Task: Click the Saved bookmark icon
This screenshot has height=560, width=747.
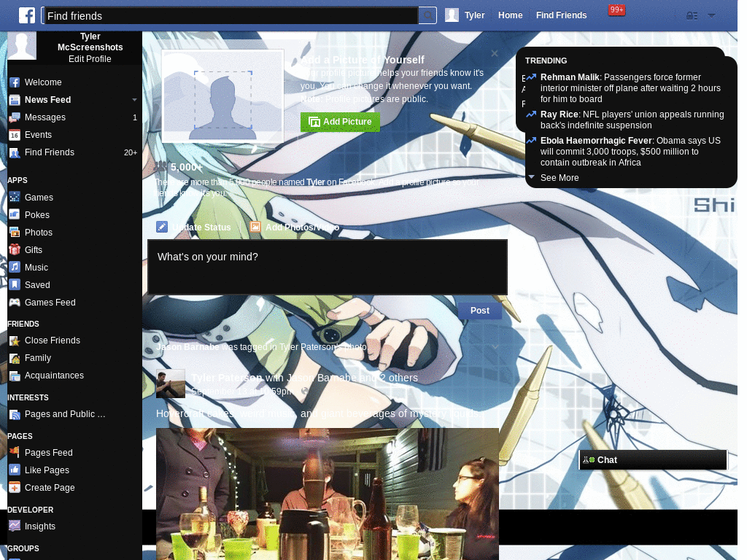Action: point(15,285)
